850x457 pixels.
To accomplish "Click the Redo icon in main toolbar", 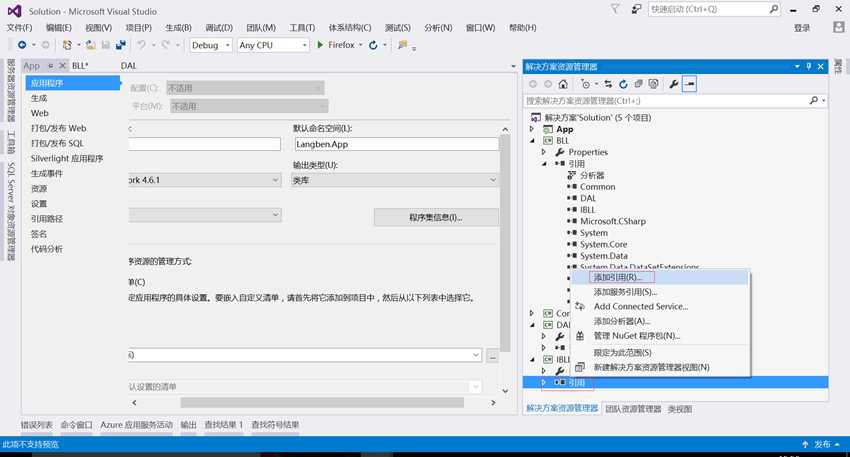I will [x=165, y=45].
